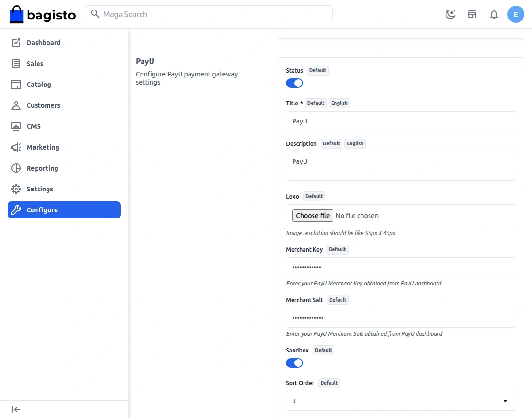Click Choose file for Logo
532x418 pixels.
click(x=313, y=216)
